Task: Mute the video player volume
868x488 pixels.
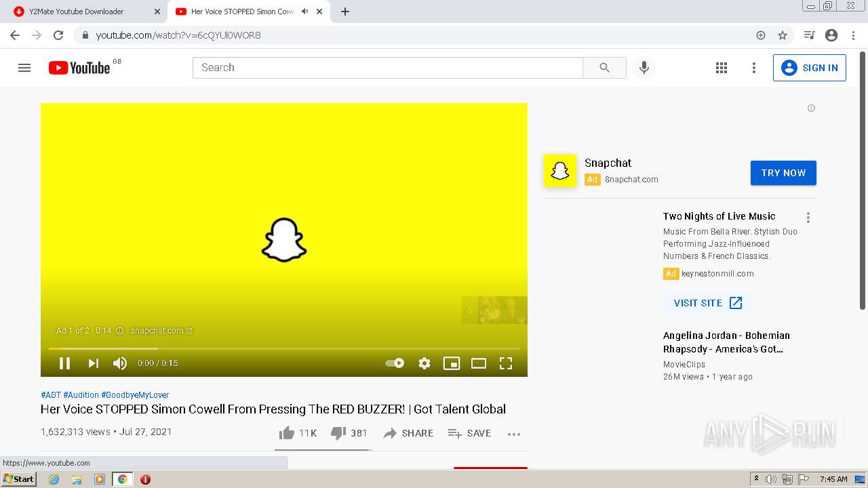Action: [120, 363]
